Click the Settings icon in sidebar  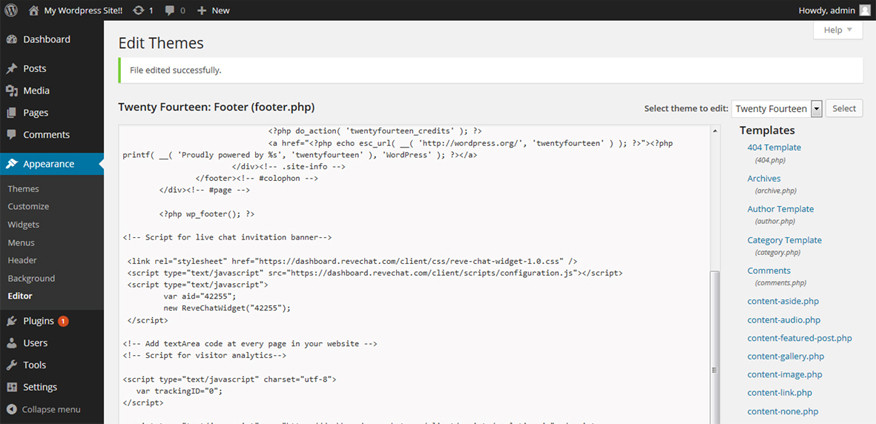12,387
